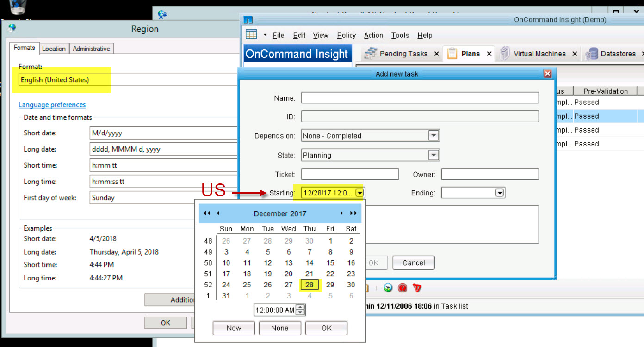Switch to the Location tab in Region
644x347 pixels.
click(54, 49)
